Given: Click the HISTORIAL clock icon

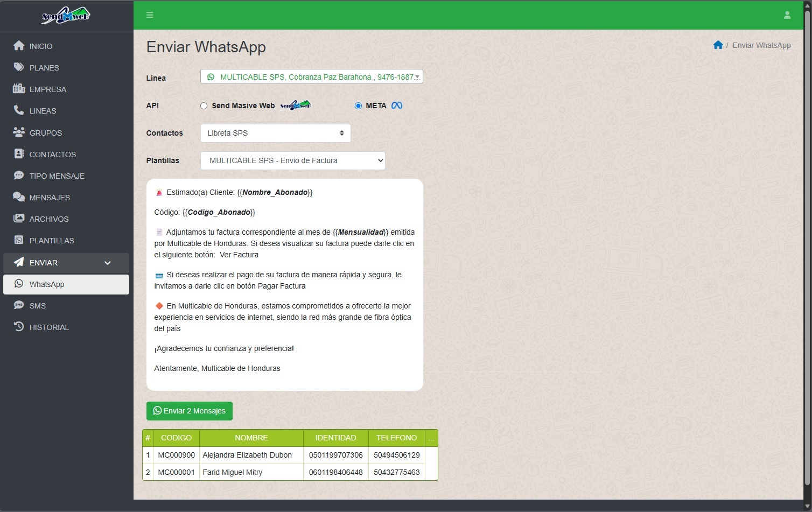Looking at the screenshot, I should 19,327.
